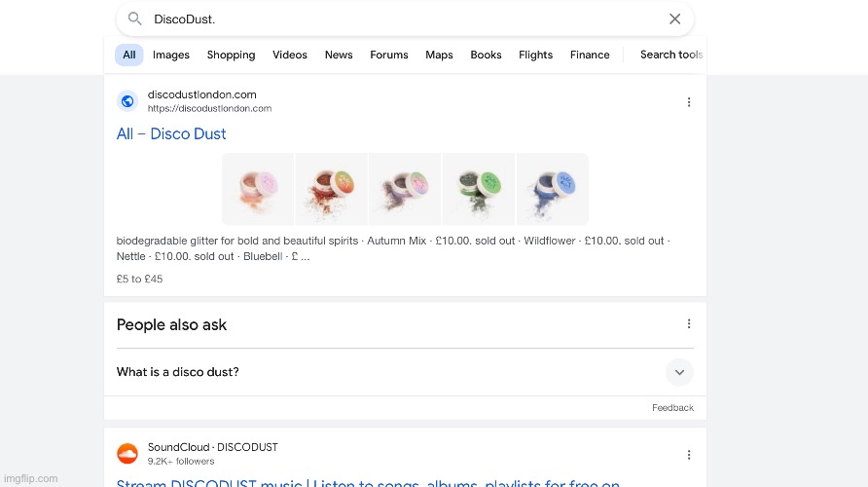Click the Feedback link
Screen dimensions: 868x487
pos(672,408)
